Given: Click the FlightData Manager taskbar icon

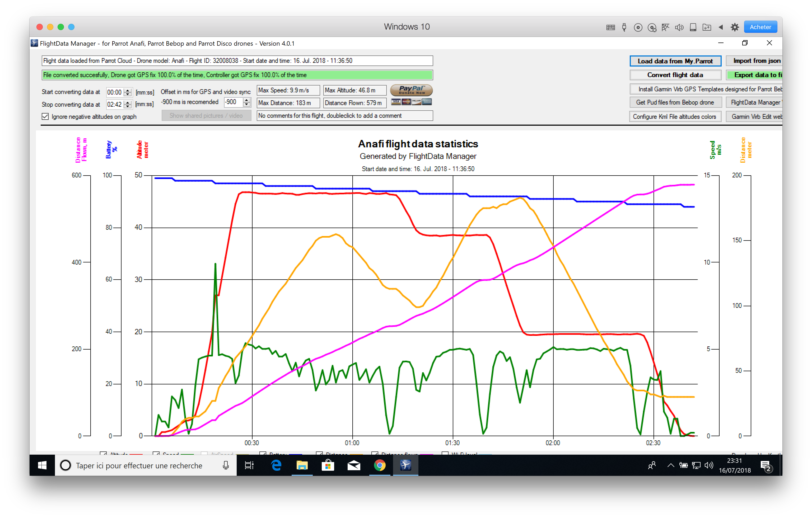Looking at the screenshot, I should 406,465.
